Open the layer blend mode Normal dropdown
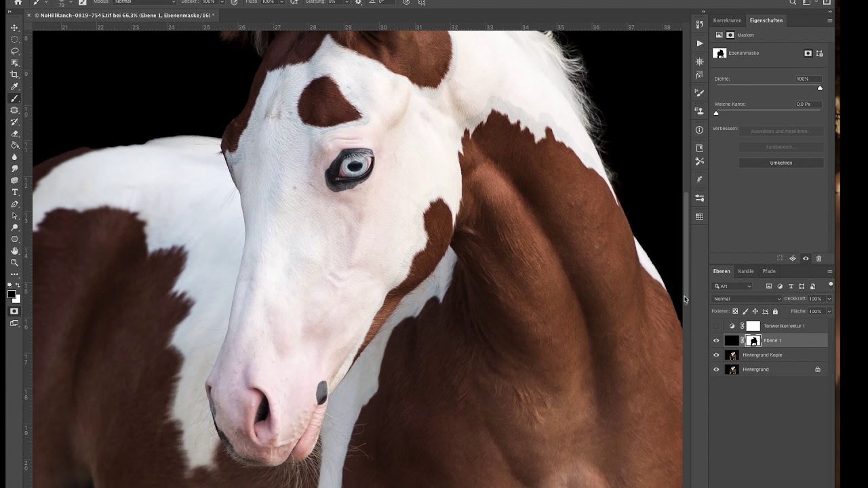Image resolution: width=868 pixels, height=488 pixels. coord(747,299)
